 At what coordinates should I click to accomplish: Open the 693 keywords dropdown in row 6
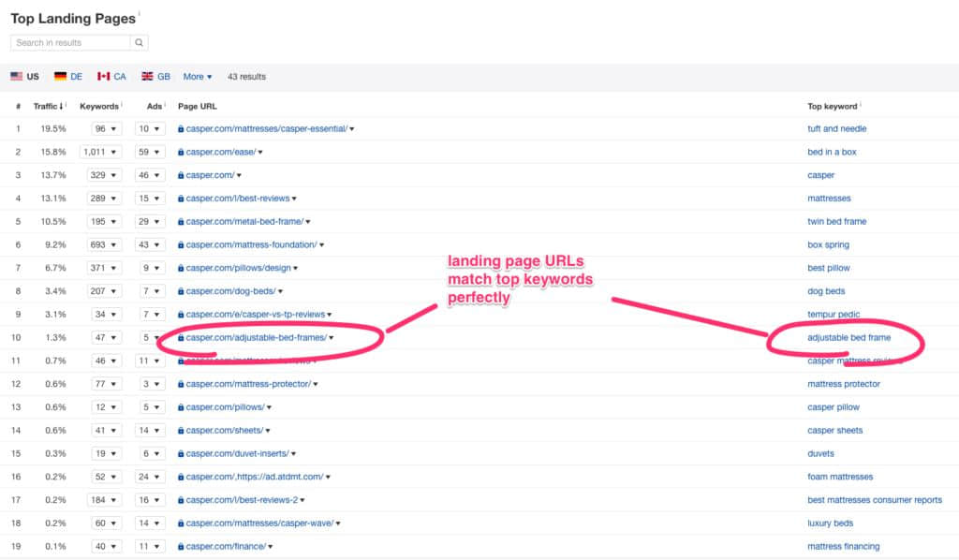pyautogui.click(x=104, y=245)
